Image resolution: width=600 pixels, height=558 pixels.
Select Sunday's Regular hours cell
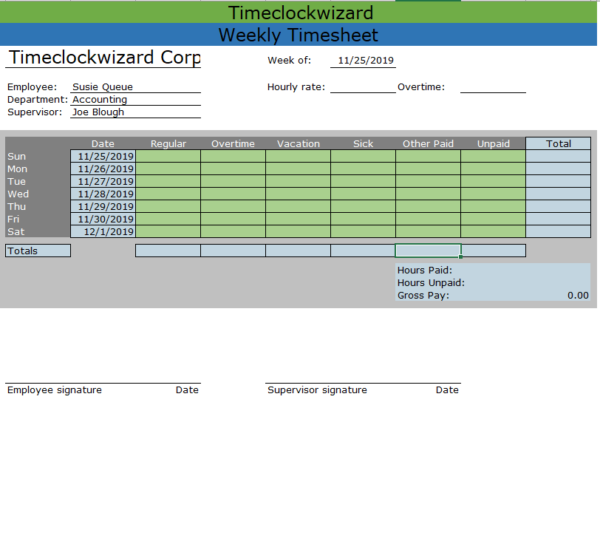(x=168, y=156)
